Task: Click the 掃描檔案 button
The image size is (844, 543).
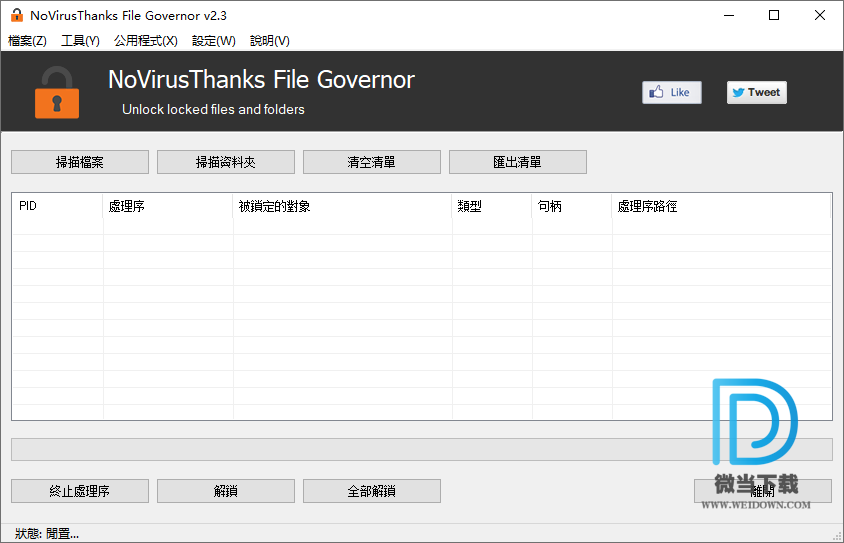Action: pos(80,162)
